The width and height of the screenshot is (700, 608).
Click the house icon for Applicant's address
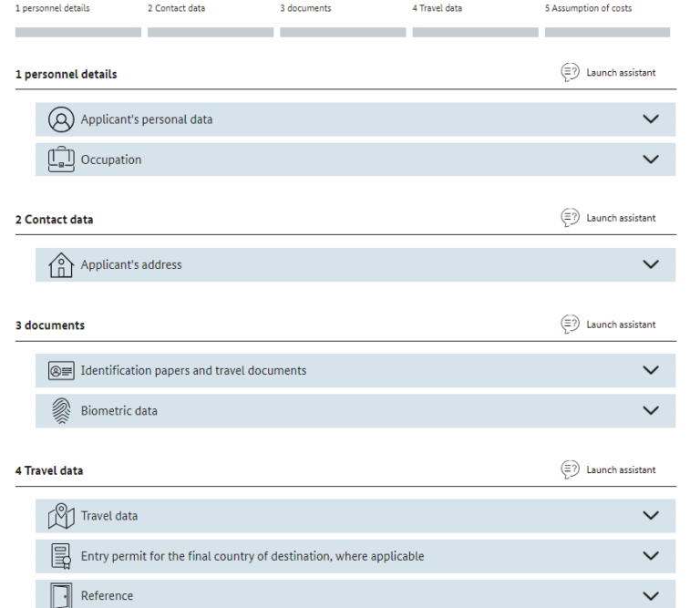tap(60, 265)
